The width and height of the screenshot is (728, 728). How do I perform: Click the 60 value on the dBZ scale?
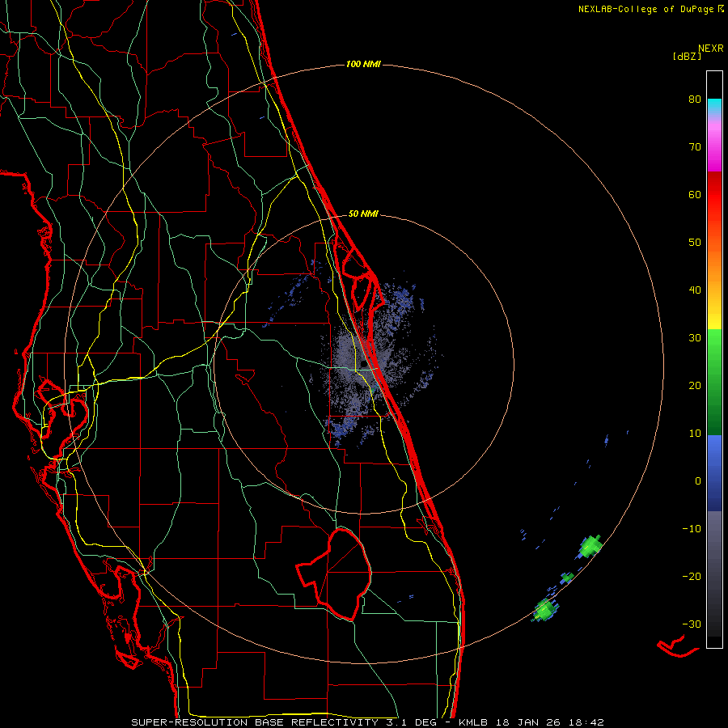[x=695, y=194]
